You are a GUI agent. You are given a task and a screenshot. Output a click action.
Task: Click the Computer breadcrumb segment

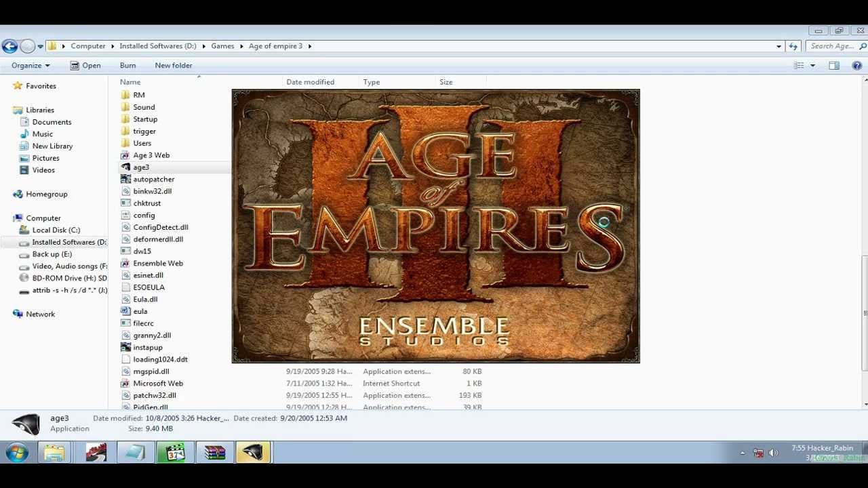(88, 46)
